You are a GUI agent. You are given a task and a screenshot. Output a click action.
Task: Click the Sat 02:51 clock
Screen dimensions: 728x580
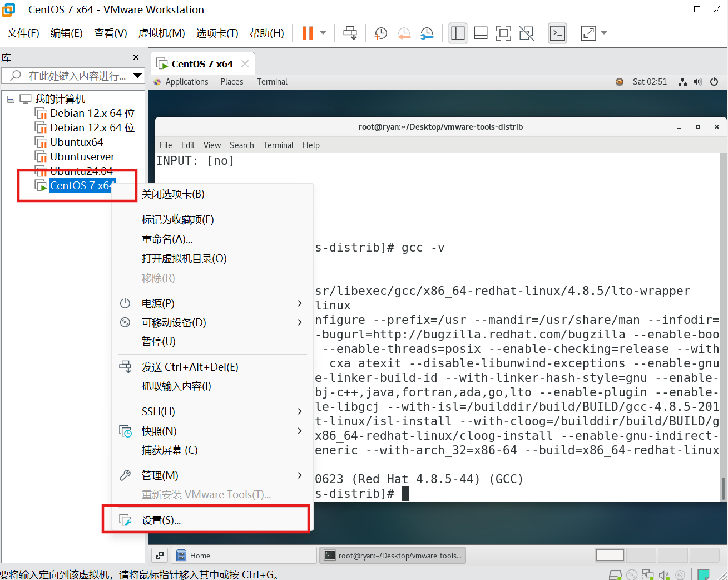tap(650, 82)
